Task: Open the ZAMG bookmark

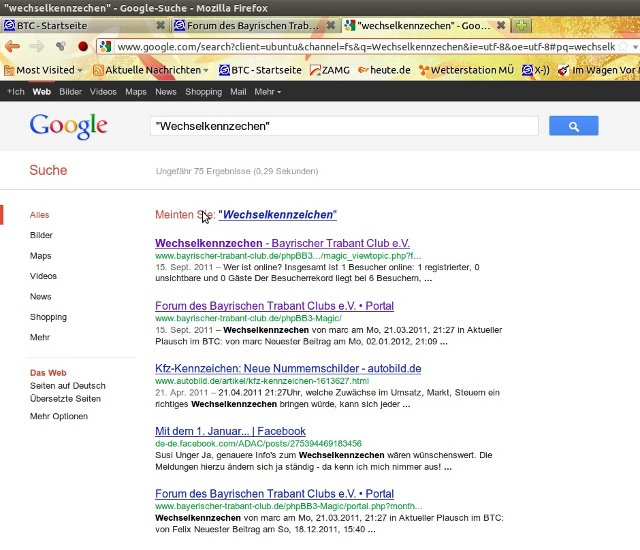Action: coord(329,70)
